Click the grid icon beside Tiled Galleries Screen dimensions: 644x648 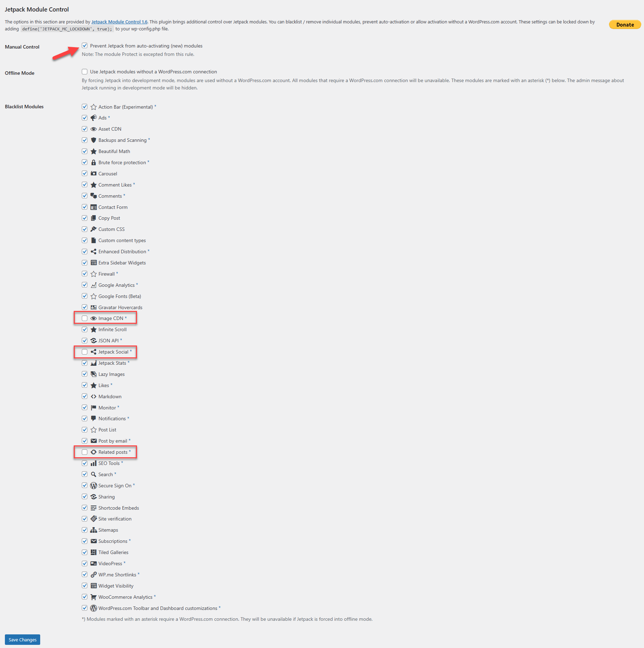(94, 552)
